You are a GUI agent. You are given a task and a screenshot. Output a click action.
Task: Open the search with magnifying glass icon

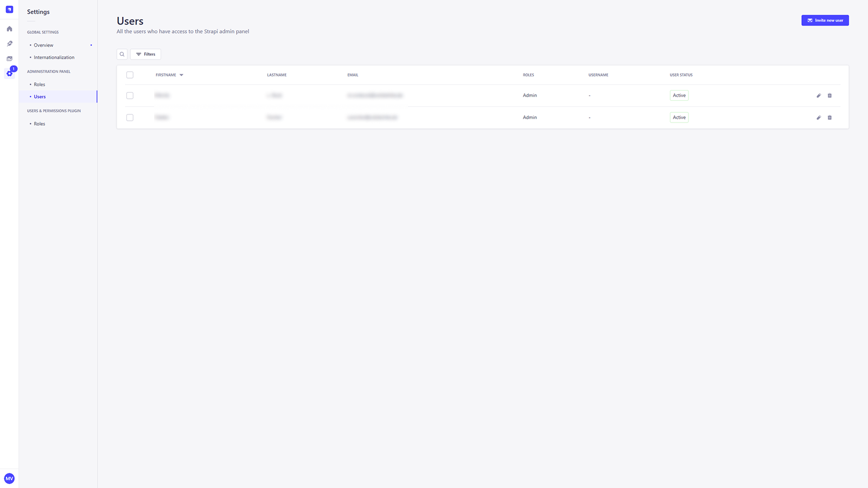(x=122, y=54)
